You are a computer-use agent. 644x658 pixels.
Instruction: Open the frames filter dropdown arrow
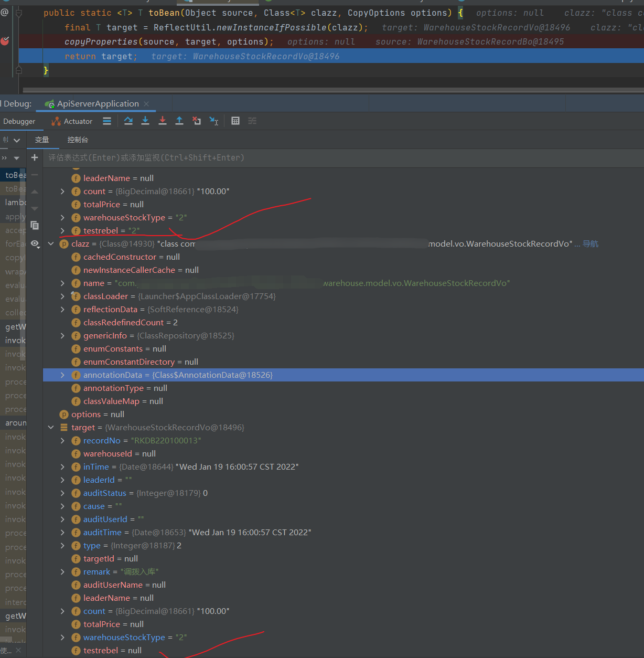pos(17,158)
